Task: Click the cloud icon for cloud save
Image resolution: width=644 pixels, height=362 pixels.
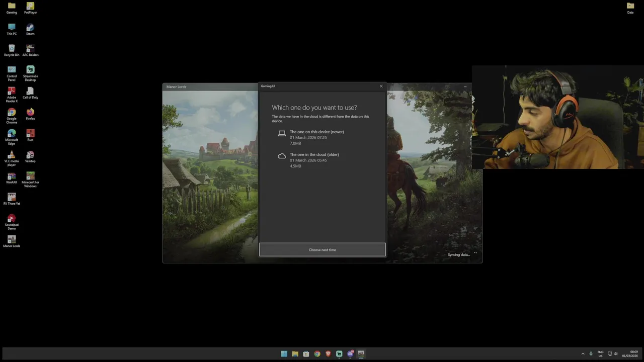Action: pyautogui.click(x=282, y=156)
